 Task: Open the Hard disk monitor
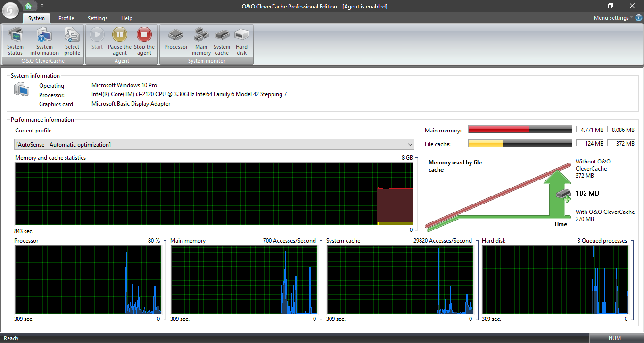[242, 41]
